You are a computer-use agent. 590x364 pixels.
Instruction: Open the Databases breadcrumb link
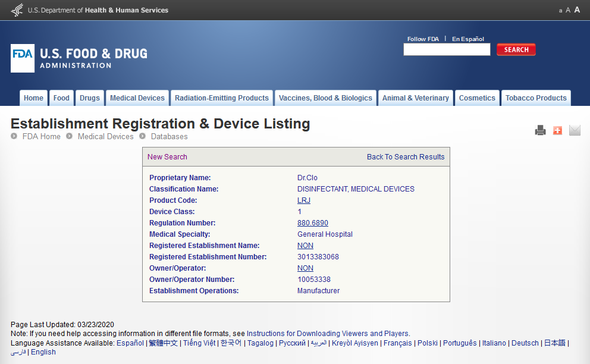pyautogui.click(x=169, y=137)
